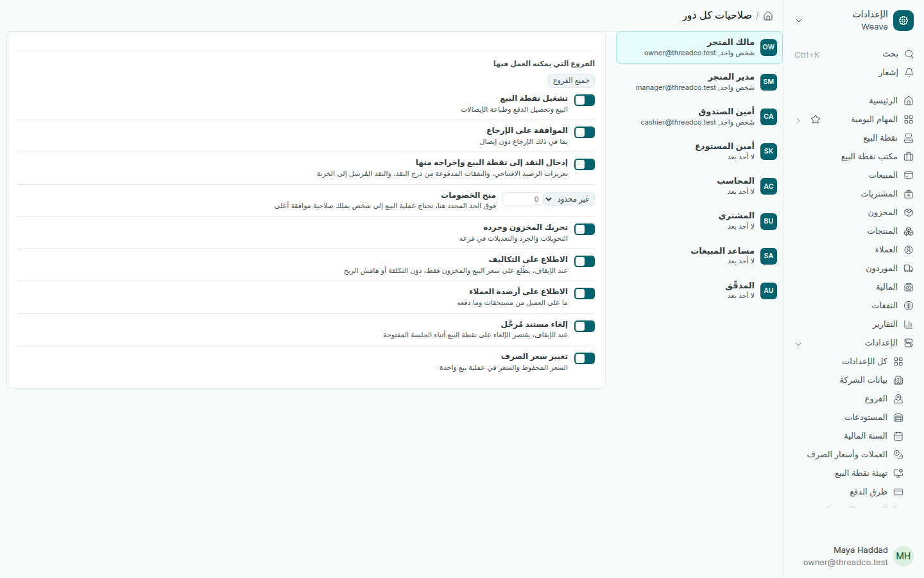Toggle تغيير سعر الصرف switch

pos(585,358)
